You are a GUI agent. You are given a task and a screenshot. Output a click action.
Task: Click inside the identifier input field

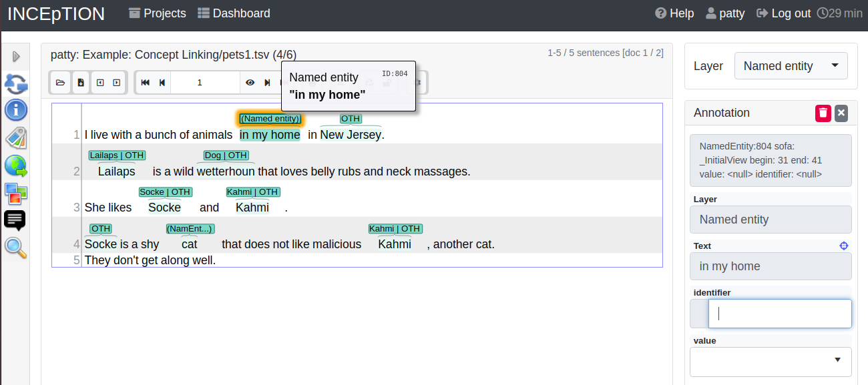(780, 313)
